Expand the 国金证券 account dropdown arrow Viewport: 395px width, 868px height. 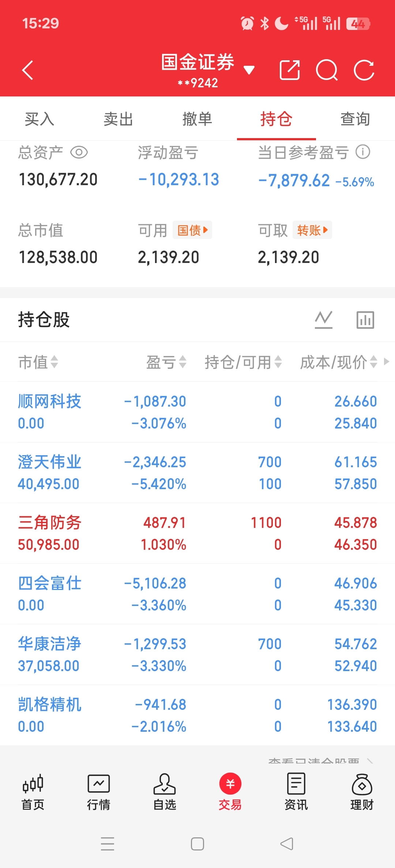point(249,70)
